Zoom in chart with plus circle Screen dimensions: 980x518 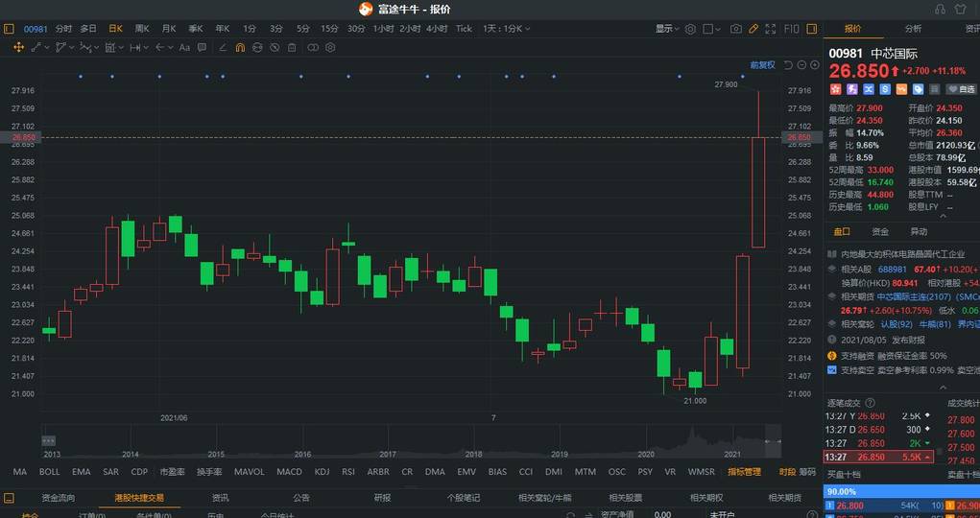coord(814,65)
